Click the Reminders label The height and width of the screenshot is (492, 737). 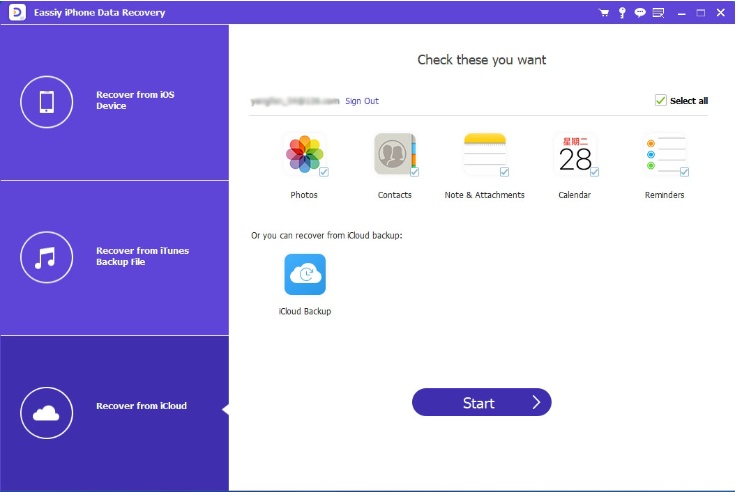tap(664, 195)
